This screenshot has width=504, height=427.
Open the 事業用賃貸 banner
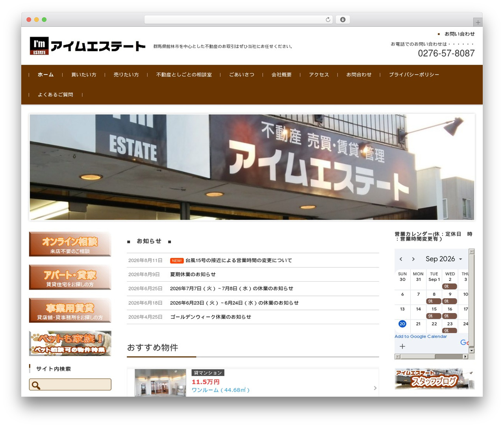coord(70,310)
